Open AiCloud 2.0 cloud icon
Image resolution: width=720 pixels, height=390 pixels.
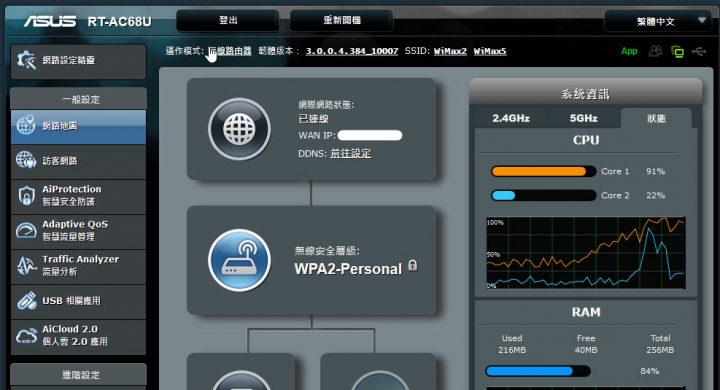(26, 336)
